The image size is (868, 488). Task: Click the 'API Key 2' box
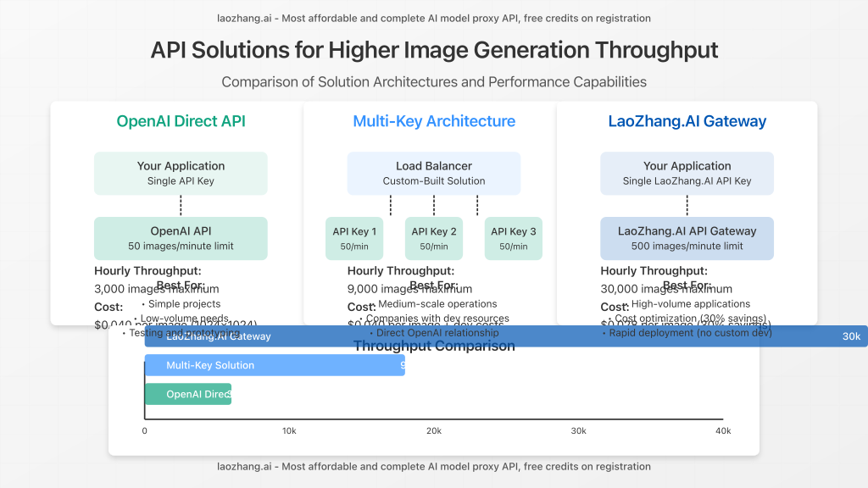point(434,238)
